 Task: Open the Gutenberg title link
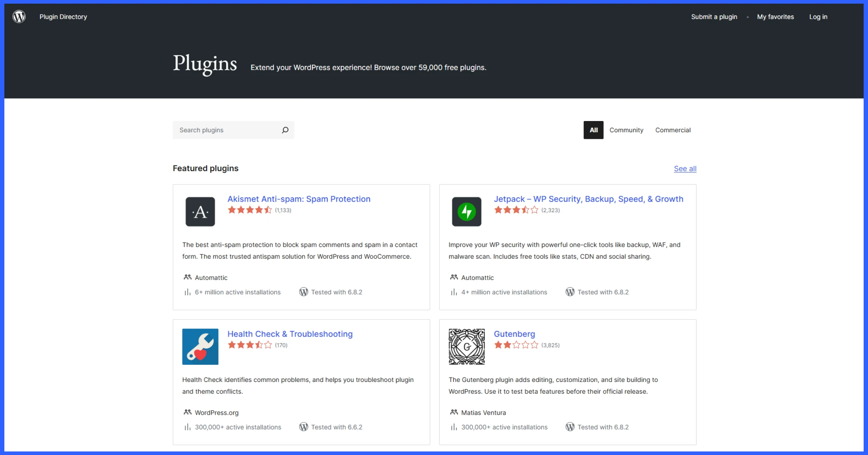tap(514, 334)
